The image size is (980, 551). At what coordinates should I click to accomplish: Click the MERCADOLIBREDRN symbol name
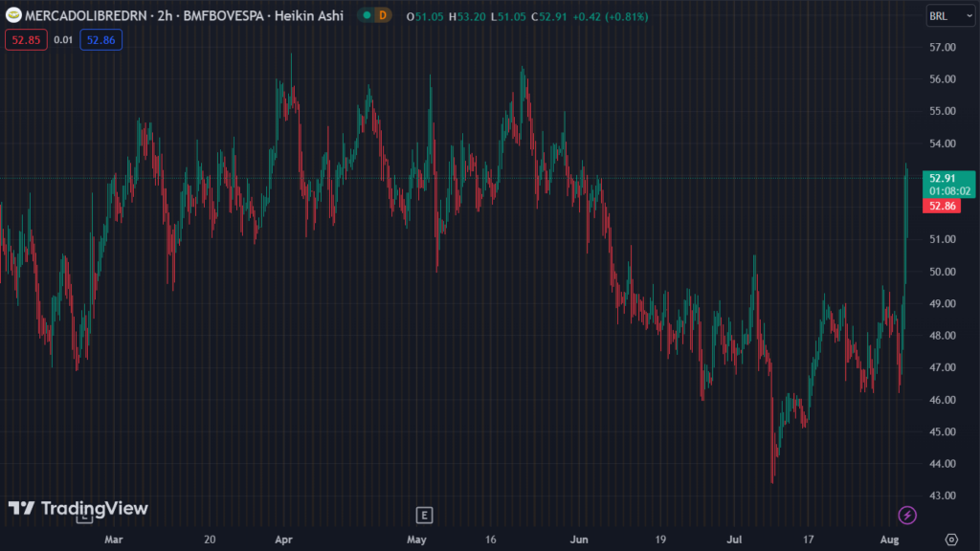(x=86, y=15)
